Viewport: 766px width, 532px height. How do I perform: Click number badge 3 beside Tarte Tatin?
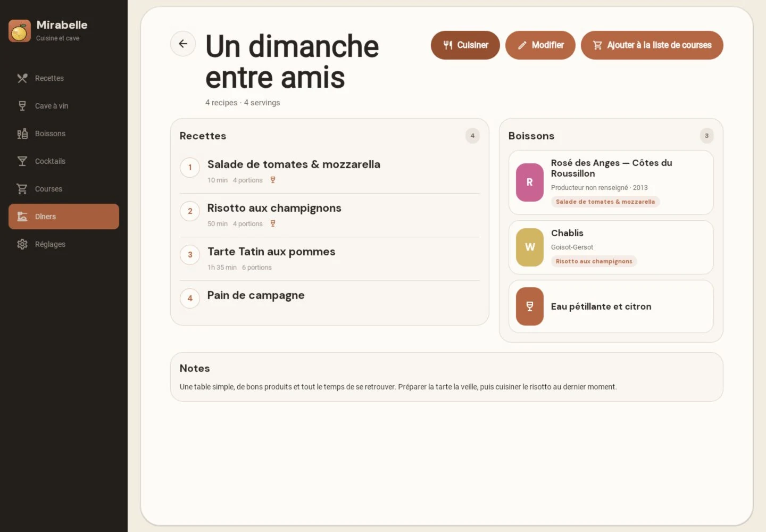(190, 255)
